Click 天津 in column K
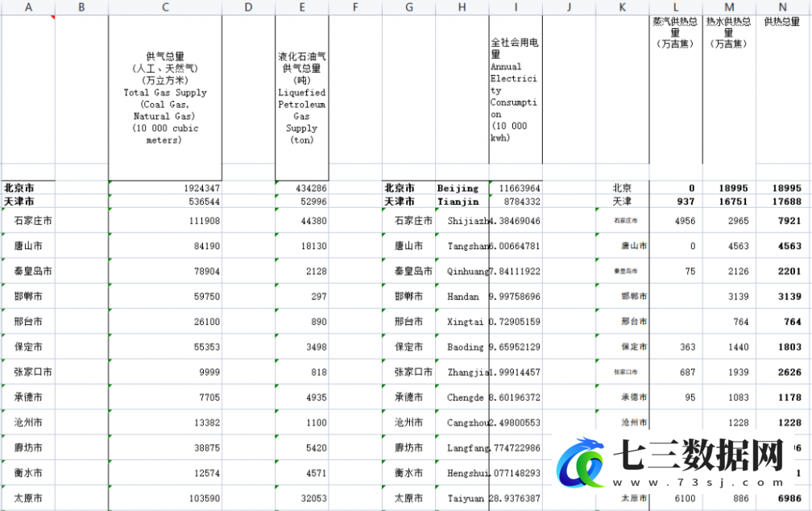This screenshot has width=812, height=511. point(622,201)
